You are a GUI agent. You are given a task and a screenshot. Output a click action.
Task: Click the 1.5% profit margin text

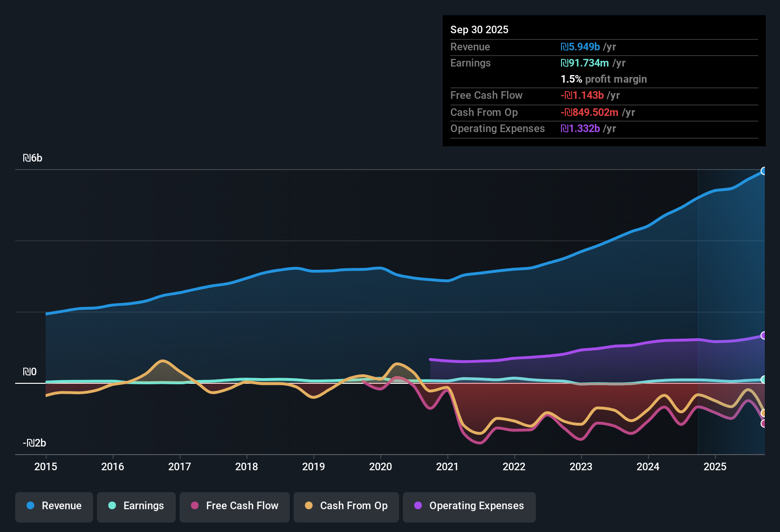[603, 79]
